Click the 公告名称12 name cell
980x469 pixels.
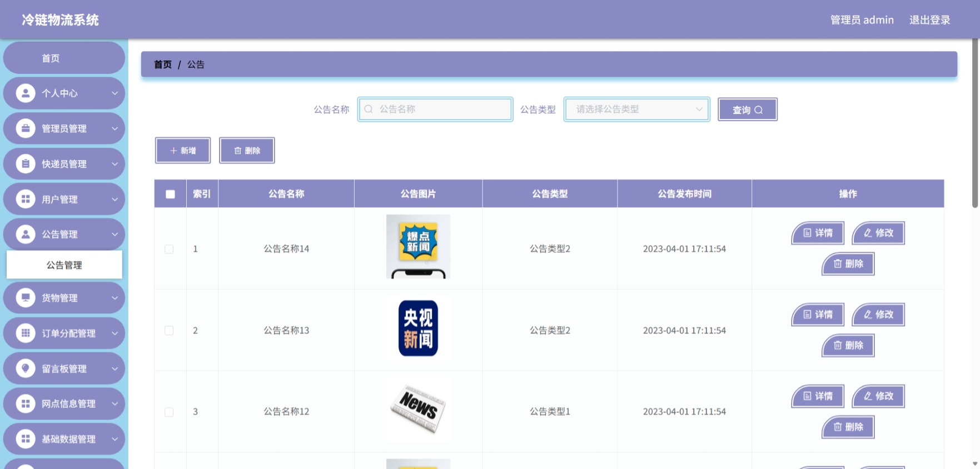[x=286, y=412]
